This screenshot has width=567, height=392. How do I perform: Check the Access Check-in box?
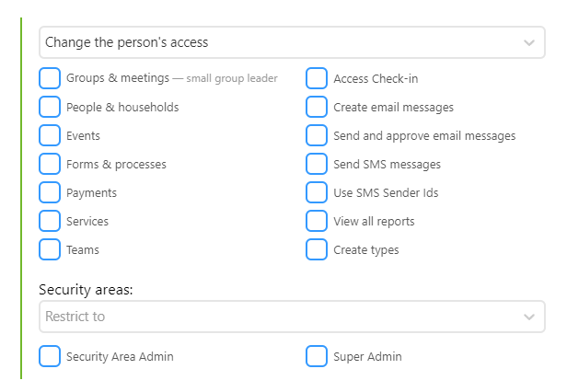[x=317, y=78]
